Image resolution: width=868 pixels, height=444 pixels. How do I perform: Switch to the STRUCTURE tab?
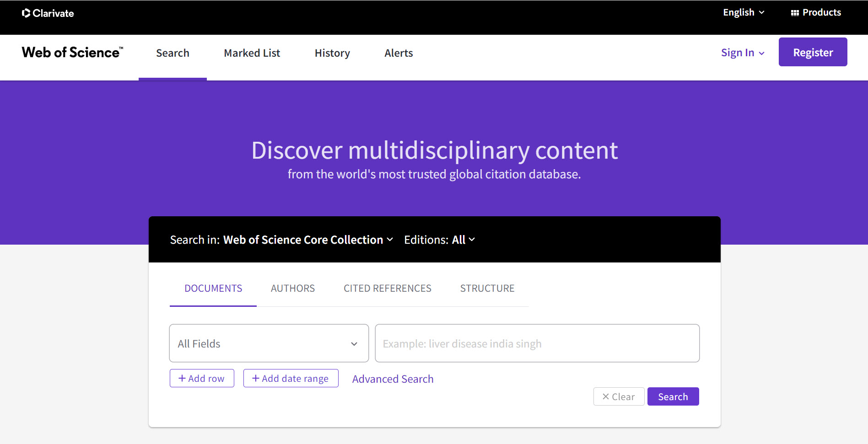(487, 289)
